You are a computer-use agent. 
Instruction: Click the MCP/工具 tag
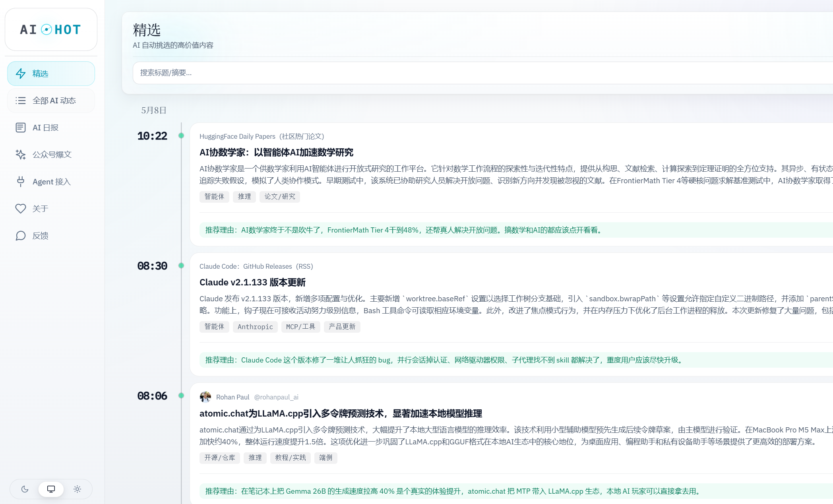(301, 327)
